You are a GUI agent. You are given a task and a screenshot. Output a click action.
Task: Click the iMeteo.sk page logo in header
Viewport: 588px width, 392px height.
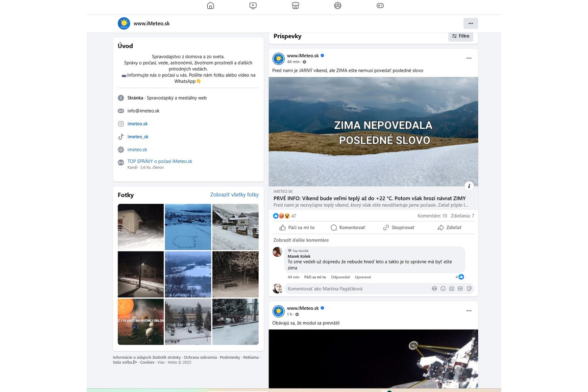(x=124, y=23)
